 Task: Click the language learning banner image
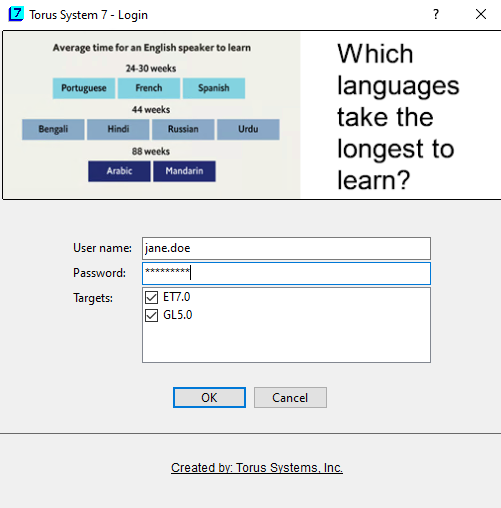click(x=252, y=115)
